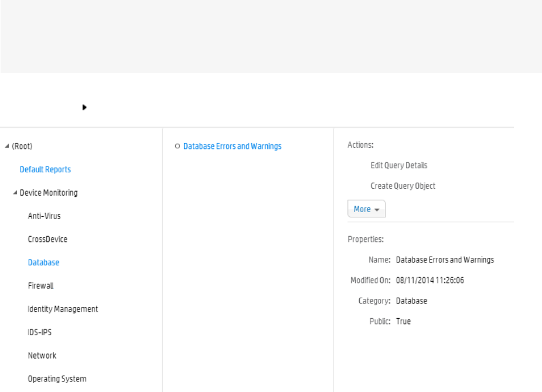Click the Name property value text

tap(445, 260)
